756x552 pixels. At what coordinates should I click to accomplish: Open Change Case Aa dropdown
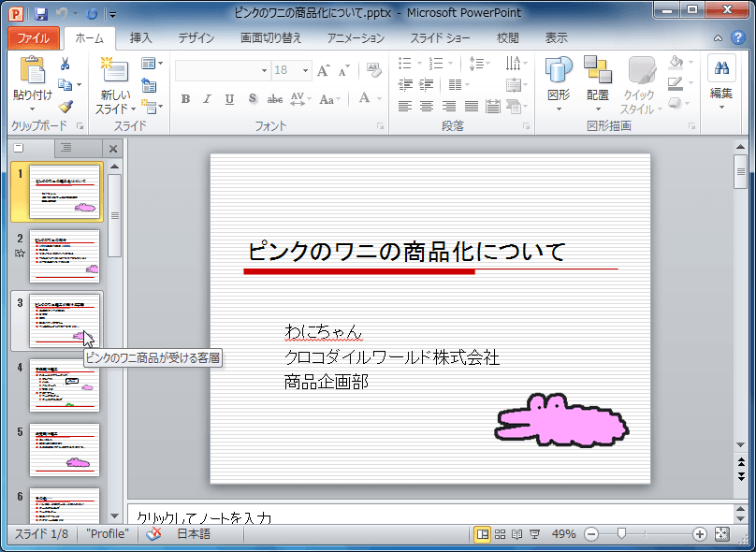click(330, 99)
